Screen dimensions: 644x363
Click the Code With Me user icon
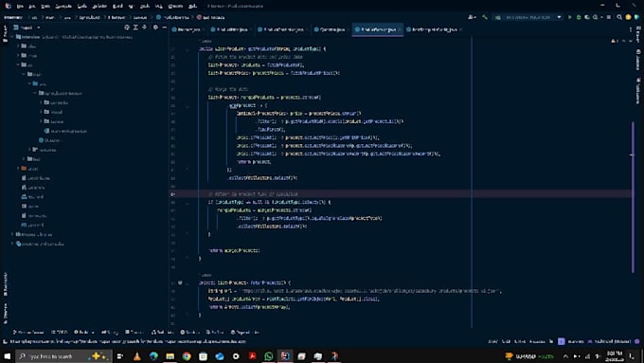472,17
